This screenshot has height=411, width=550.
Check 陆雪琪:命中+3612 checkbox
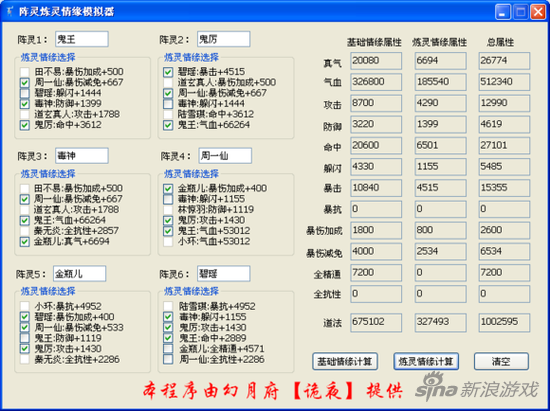point(168,114)
